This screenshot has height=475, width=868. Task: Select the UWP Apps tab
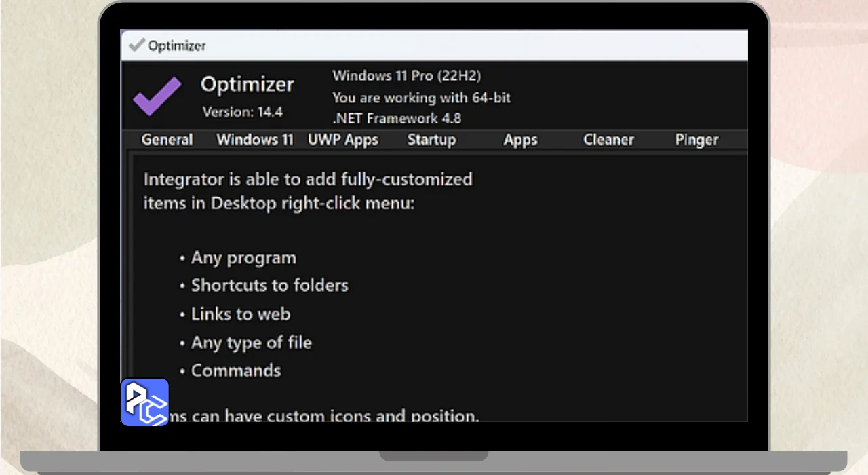point(343,140)
